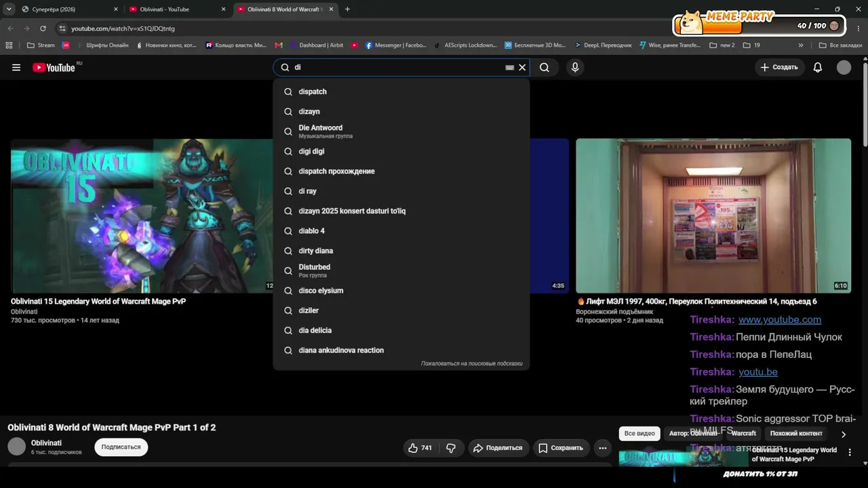This screenshot has width=868, height=488.
Task: Select 'dispatch прохождение' suggestion
Action: tap(401, 171)
